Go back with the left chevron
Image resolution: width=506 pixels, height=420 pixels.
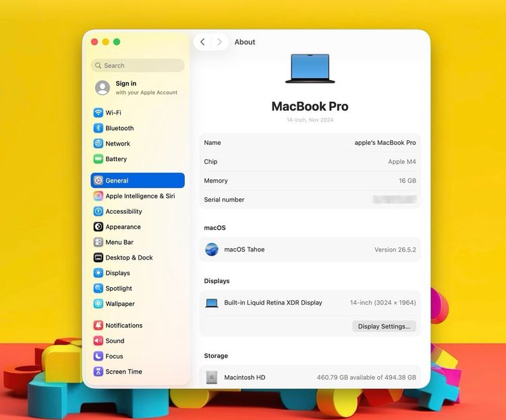(202, 42)
